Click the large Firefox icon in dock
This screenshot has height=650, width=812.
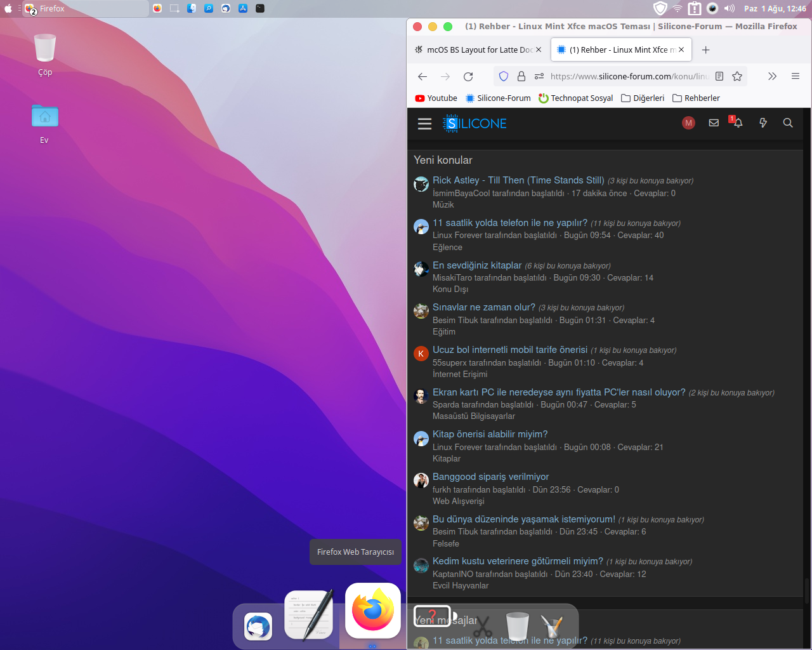pos(373,611)
